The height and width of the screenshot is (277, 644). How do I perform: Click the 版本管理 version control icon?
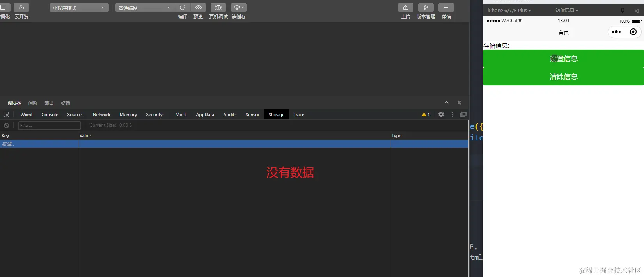click(x=426, y=7)
